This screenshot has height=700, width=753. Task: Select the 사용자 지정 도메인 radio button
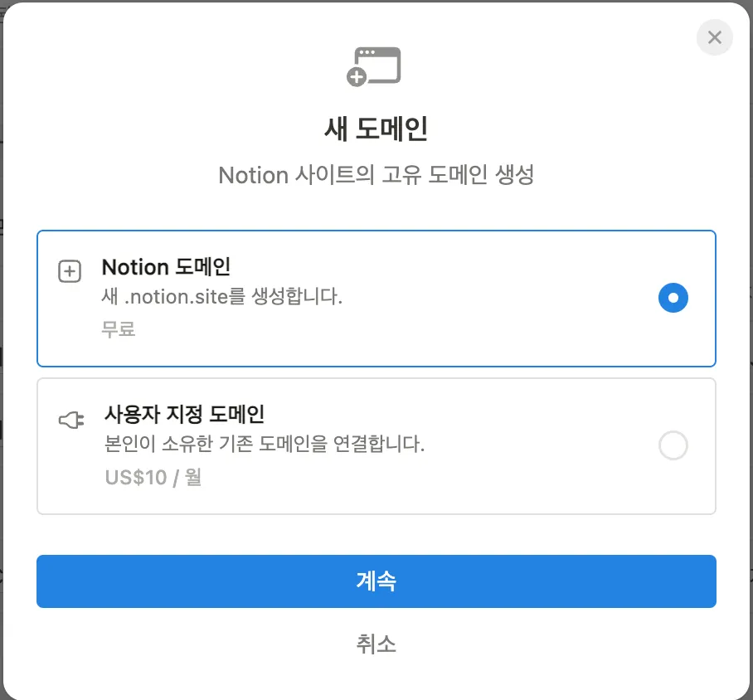click(x=673, y=446)
